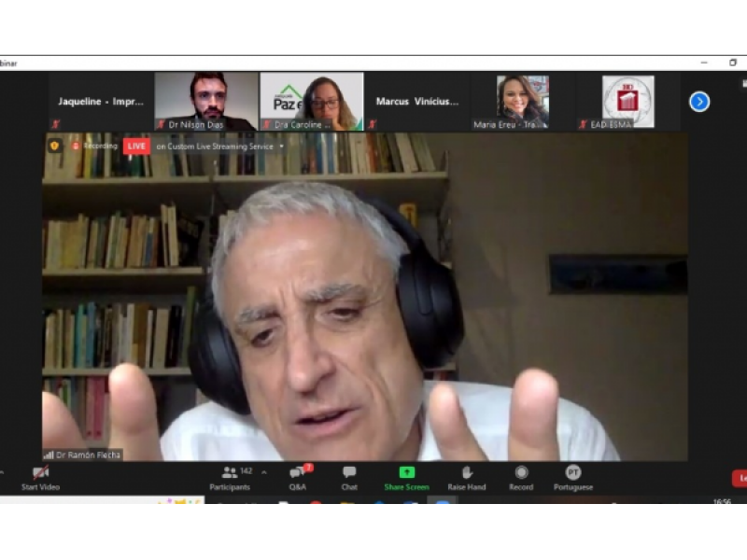The image size is (747, 560).
Task: Select the EAD ESMA logo thumbnail
Action: coord(627,102)
